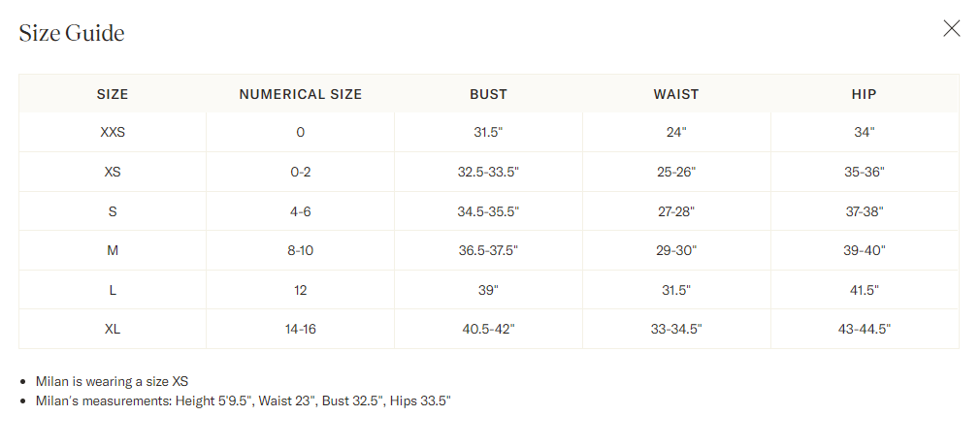Select the L size row label
The width and height of the screenshot is (980, 448).
coord(113,290)
